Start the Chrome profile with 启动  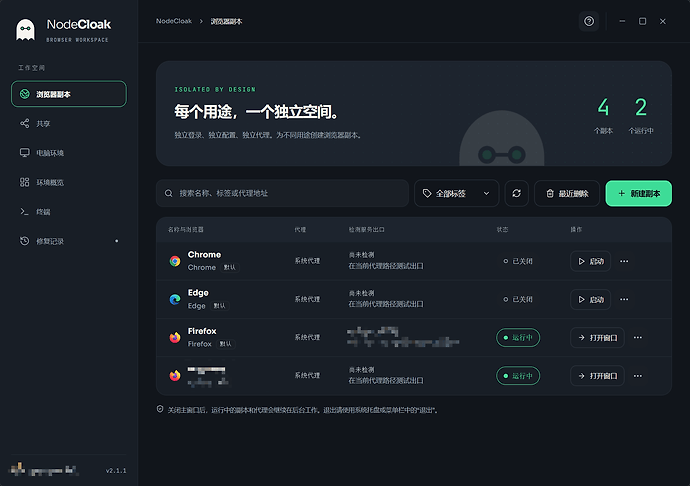click(590, 261)
